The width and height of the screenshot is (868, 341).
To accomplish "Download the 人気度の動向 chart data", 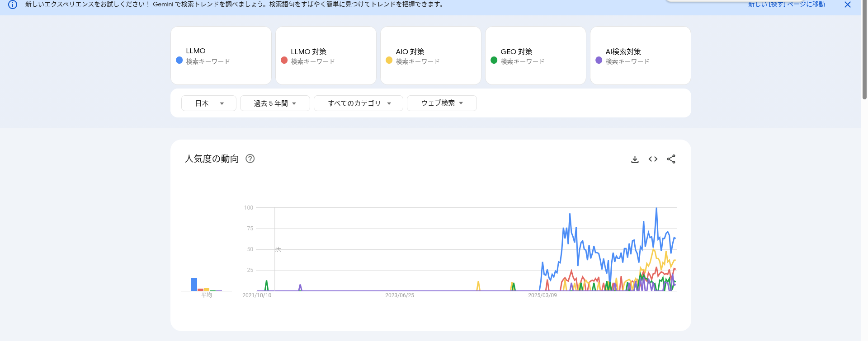I will [x=635, y=159].
